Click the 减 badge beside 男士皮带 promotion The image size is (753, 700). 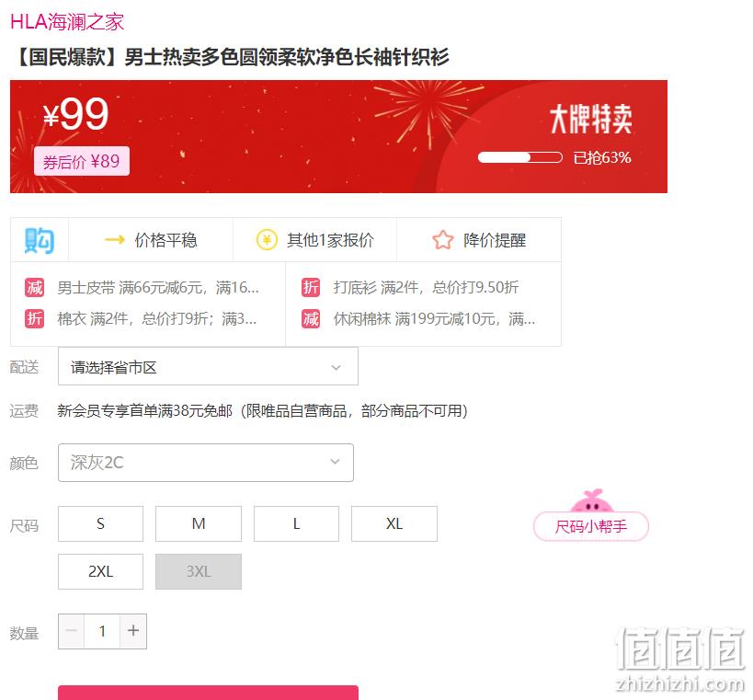[35, 288]
